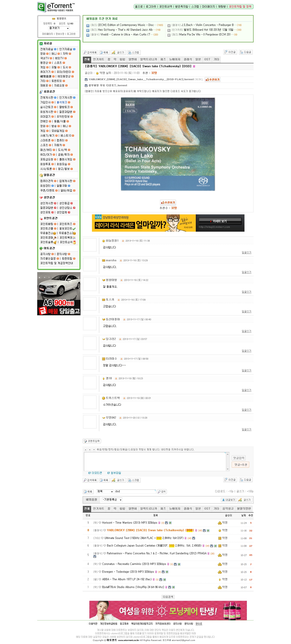Select the 인기차트 tab at top
The image size is (291, 644).
point(98,59)
